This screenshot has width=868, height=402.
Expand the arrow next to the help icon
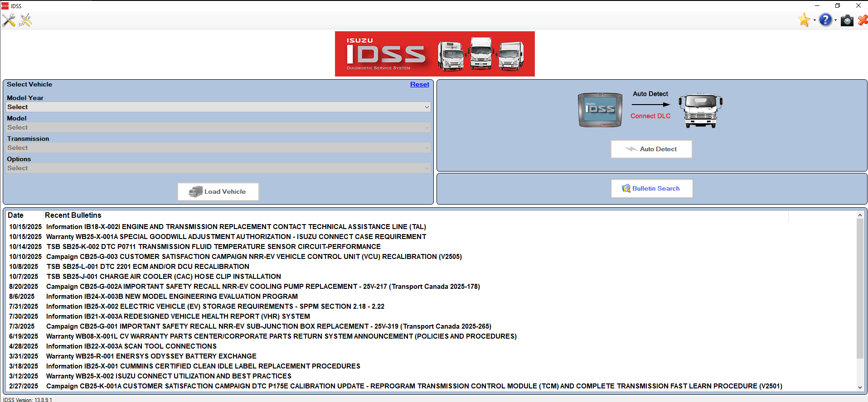tap(835, 20)
